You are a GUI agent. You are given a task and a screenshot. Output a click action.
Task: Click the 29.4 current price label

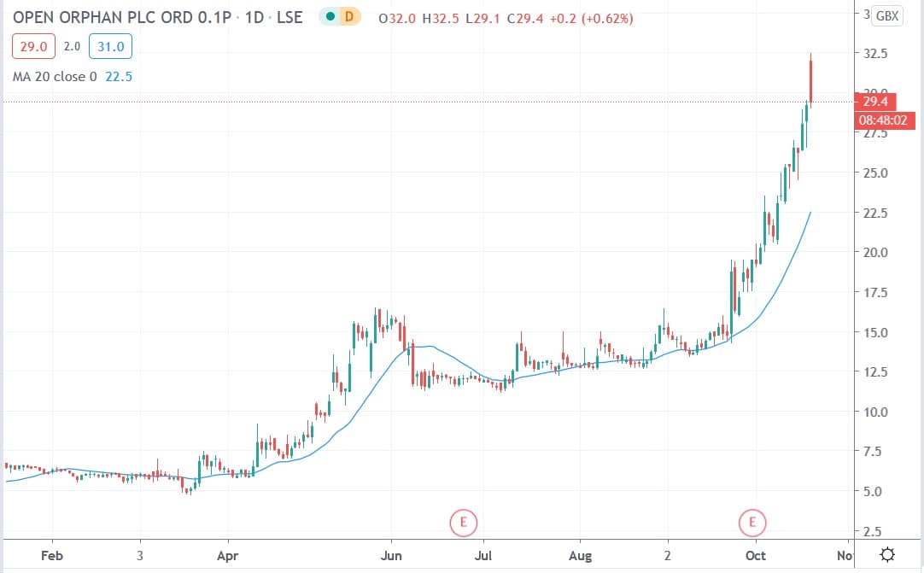click(875, 102)
